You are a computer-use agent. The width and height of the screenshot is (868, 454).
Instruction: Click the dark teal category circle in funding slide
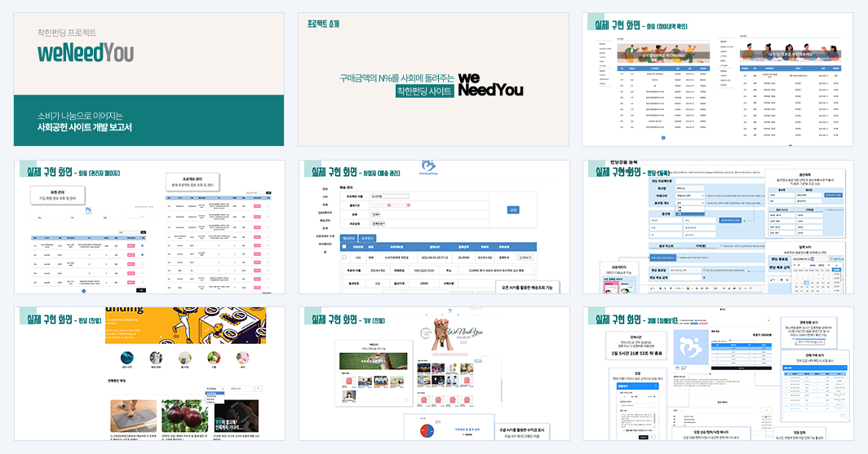click(126, 358)
